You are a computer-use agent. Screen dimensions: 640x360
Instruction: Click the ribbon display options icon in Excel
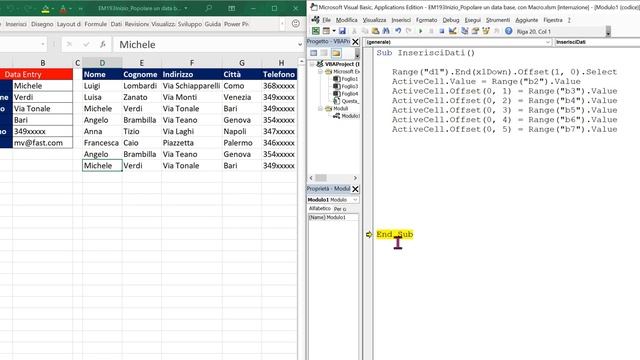pos(231,8)
